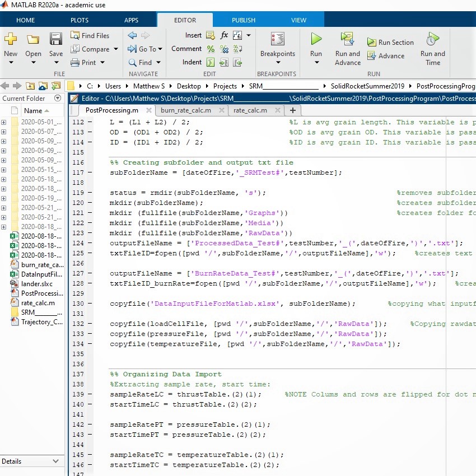Screen dimensions: 476x476
Task: Click the Comment percent icon
Action: tap(211, 49)
